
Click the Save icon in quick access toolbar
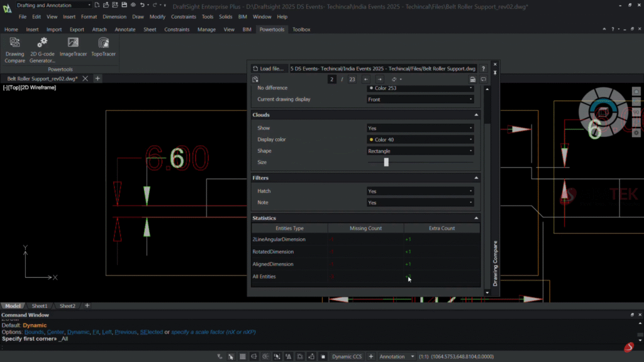click(x=124, y=5)
